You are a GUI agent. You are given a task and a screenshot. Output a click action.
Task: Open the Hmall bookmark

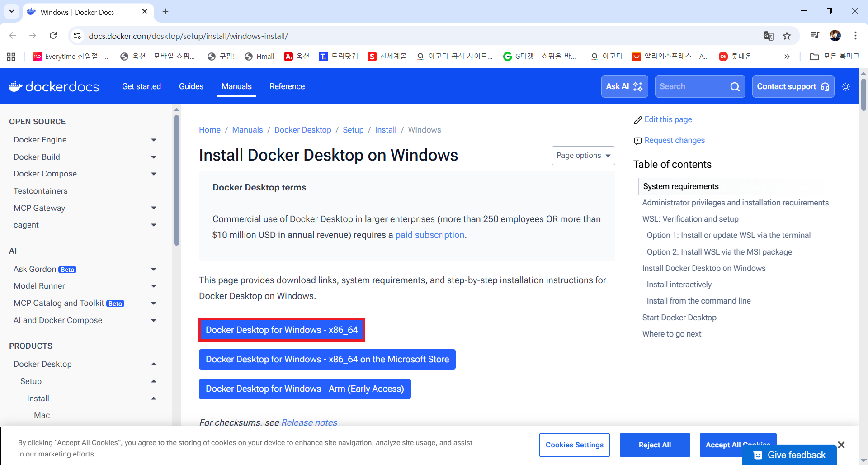[x=259, y=57]
